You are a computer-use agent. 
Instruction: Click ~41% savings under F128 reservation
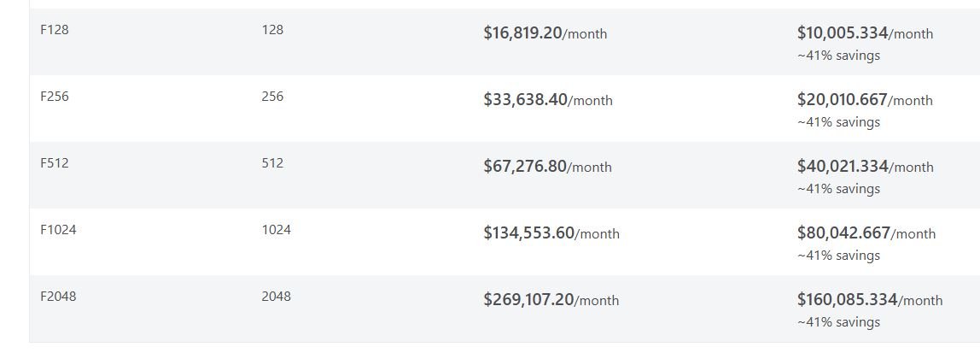[839, 55]
